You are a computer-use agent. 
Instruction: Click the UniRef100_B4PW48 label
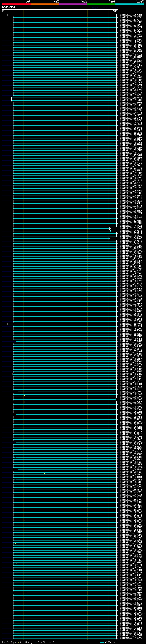pyautogui.click(x=131, y=585)
